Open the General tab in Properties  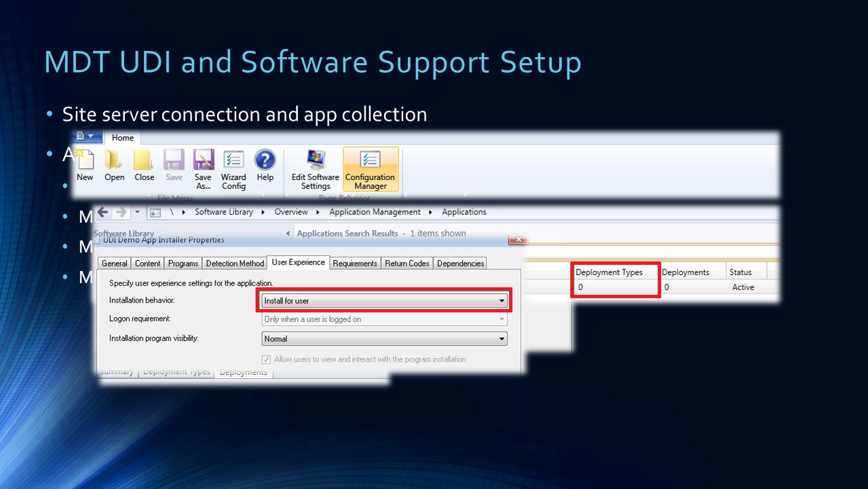pyautogui.click(x=115, y=264)
